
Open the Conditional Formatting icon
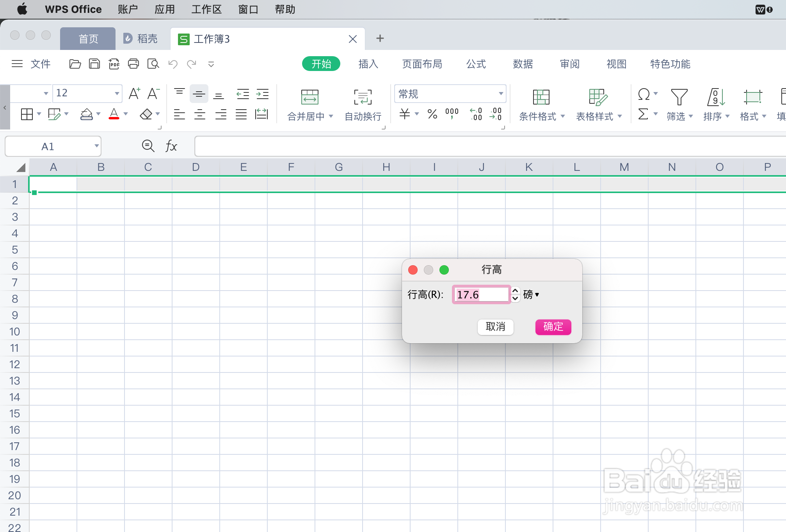pos(541,97)
